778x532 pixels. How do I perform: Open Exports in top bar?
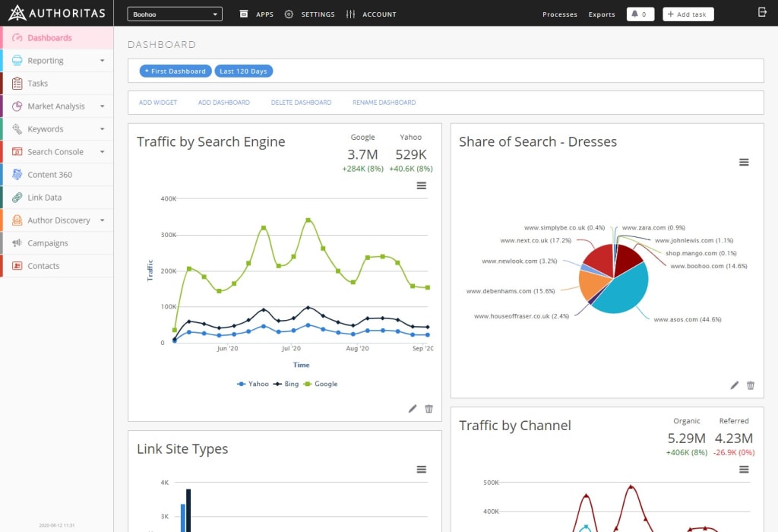pyautogui.click(x=602, y=14)
